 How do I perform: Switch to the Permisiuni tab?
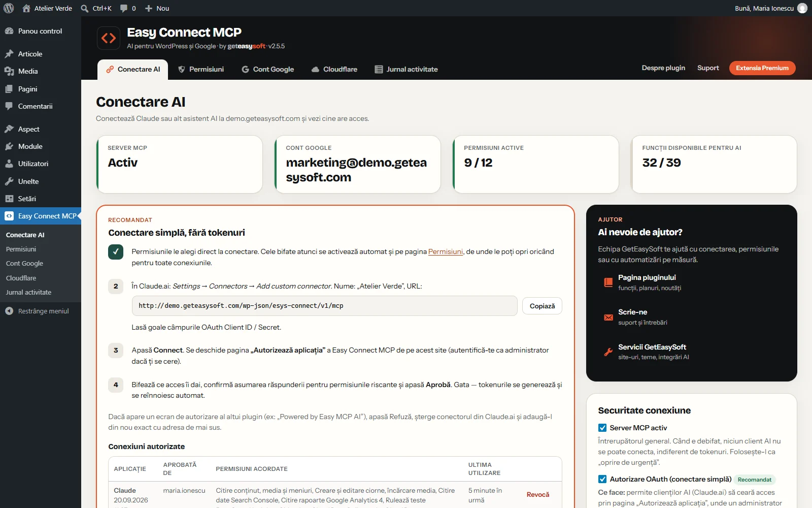click(201, 70)
